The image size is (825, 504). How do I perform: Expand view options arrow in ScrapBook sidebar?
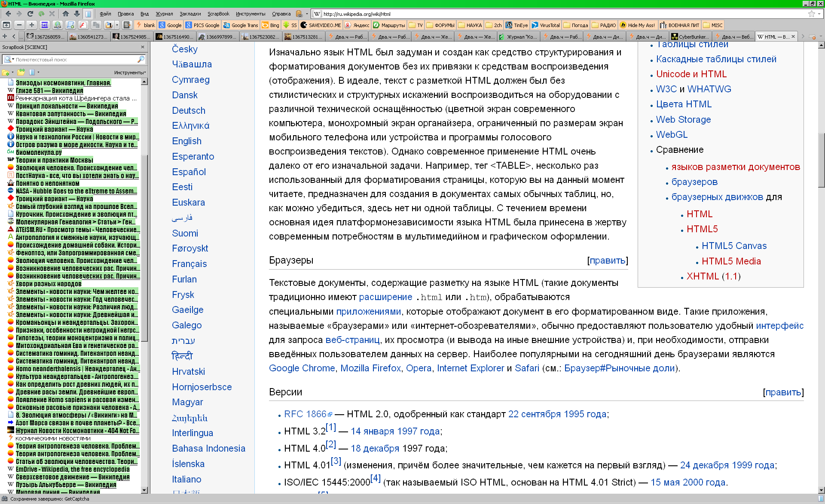(38, 72)
